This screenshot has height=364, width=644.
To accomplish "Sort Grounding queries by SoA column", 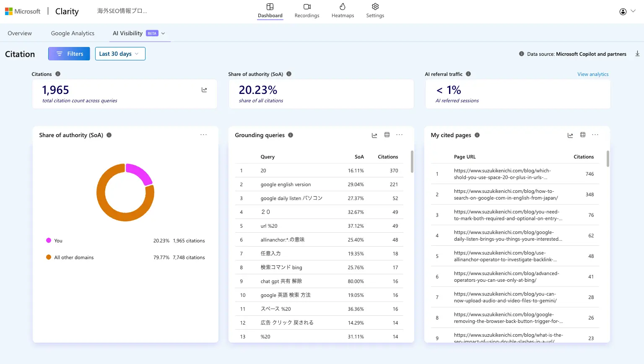I will point(359,157).
